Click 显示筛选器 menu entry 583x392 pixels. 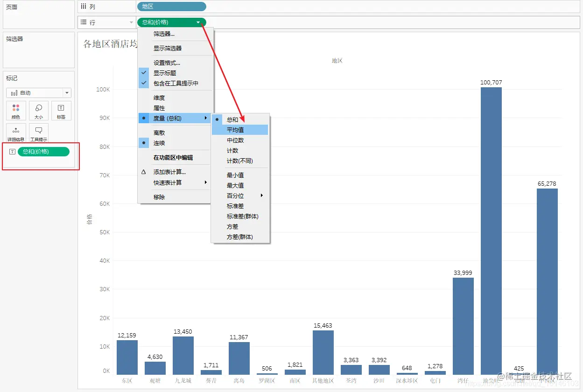click(176, 48)
